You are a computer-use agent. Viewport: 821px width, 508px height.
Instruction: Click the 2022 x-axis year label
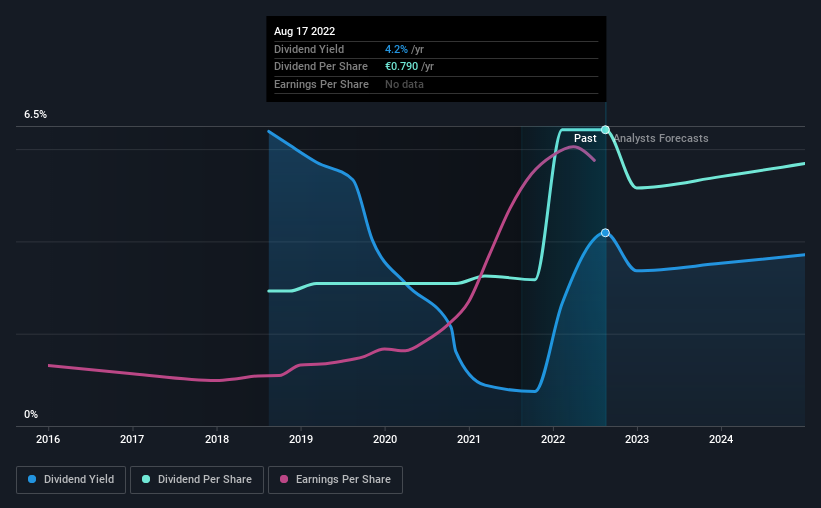point(553,439)
